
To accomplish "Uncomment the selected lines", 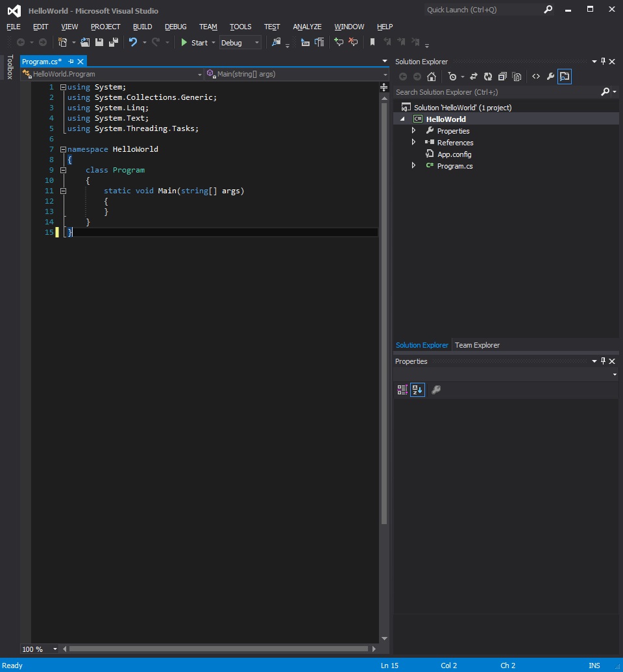I will 353,42.
